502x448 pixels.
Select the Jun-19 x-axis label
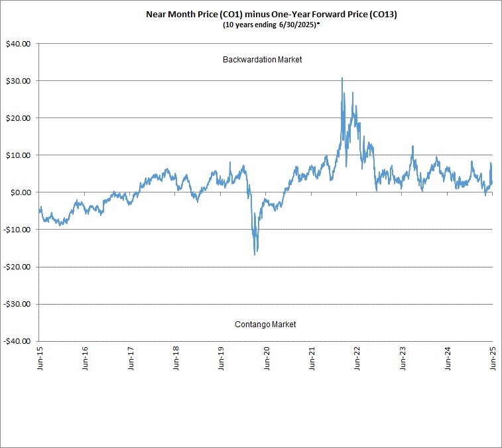tap(221, 358)
